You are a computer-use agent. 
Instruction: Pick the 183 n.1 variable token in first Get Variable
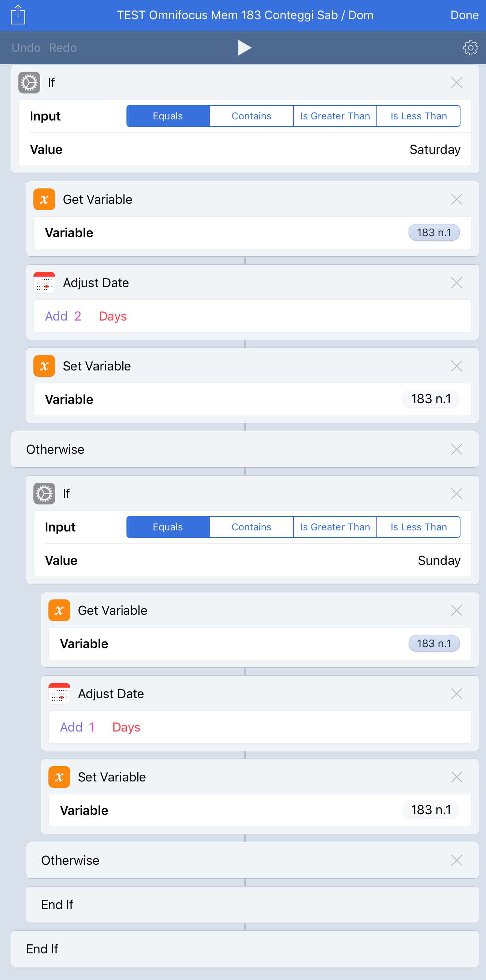[434, 232]
